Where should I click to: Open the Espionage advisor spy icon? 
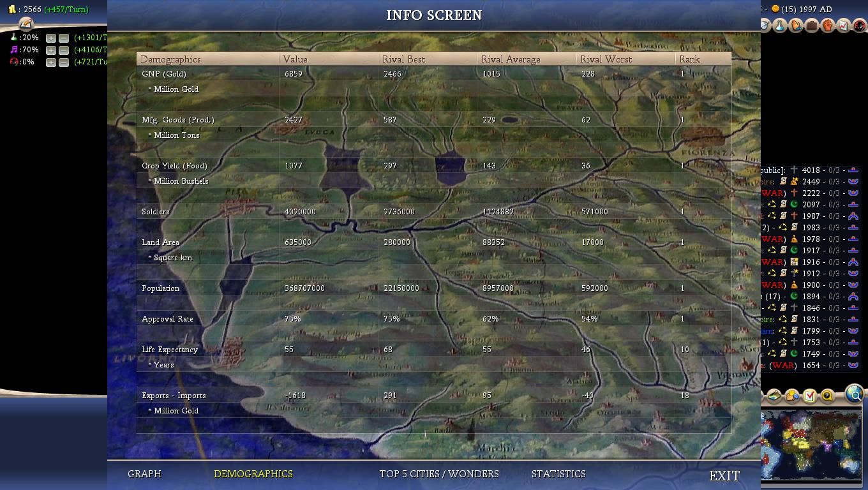coord(860,26)
